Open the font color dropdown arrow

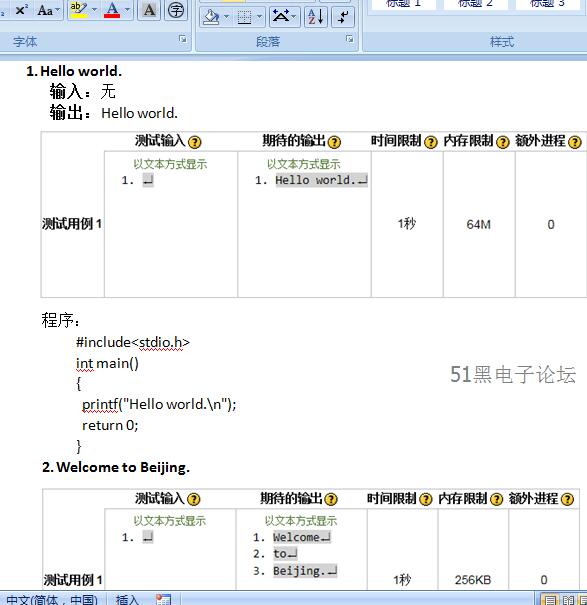(x=128, y=10)
